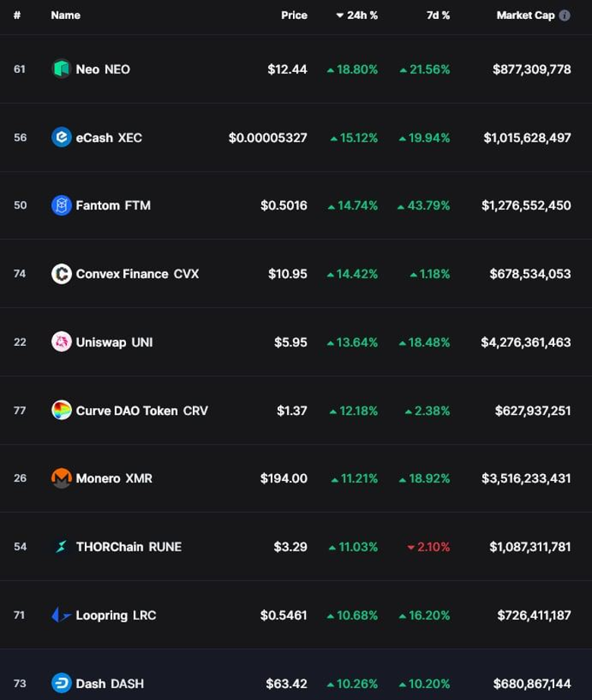This screenshot has height=700, width=592.
Task: Sort by rank # column header
Action: 17,15
